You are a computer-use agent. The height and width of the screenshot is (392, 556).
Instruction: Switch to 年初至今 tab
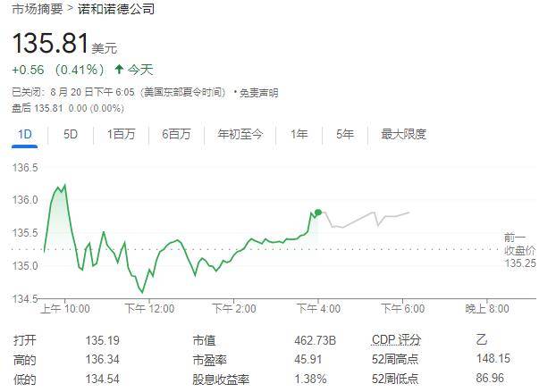pyautogui.click(x=240, y=134)
